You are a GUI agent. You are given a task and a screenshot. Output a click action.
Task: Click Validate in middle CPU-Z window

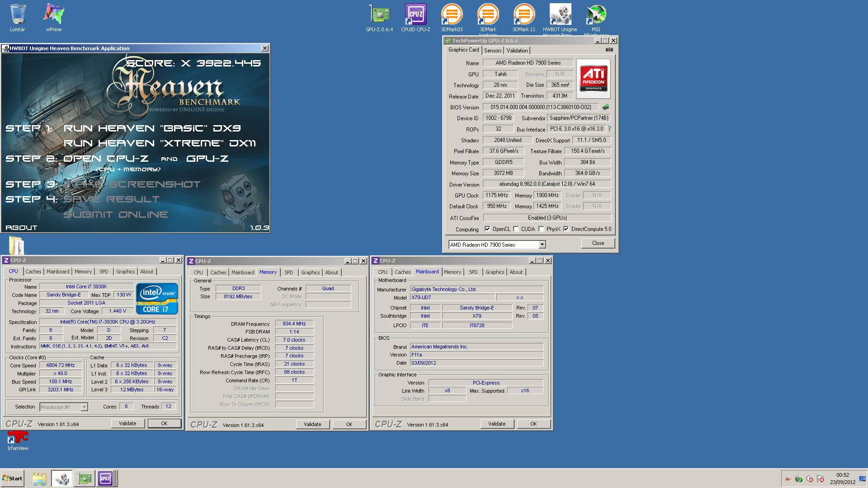click(x=312, y=424)
